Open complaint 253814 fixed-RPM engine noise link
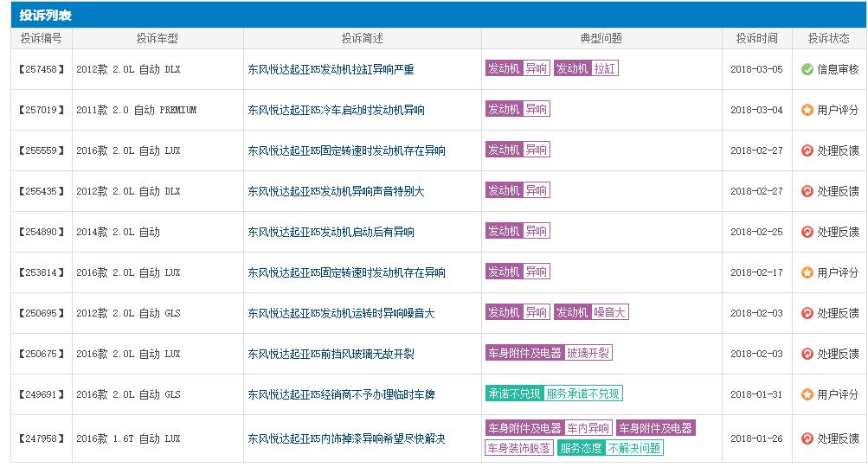Screen dimensions: 868x467 (x=346, y=272)
